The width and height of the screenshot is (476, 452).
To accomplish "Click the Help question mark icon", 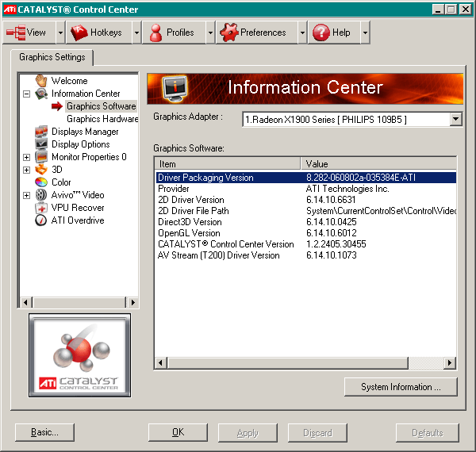I will click(321, 33).
